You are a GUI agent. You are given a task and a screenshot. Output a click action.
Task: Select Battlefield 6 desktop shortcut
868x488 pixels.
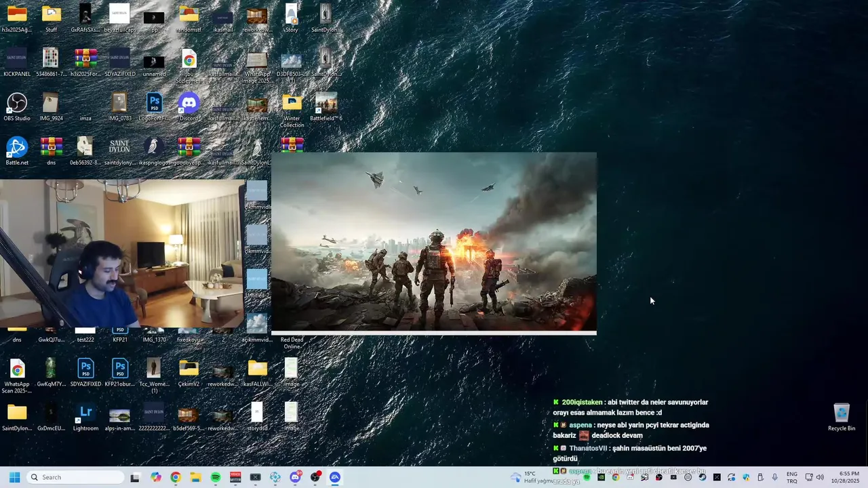coord(326,107)
